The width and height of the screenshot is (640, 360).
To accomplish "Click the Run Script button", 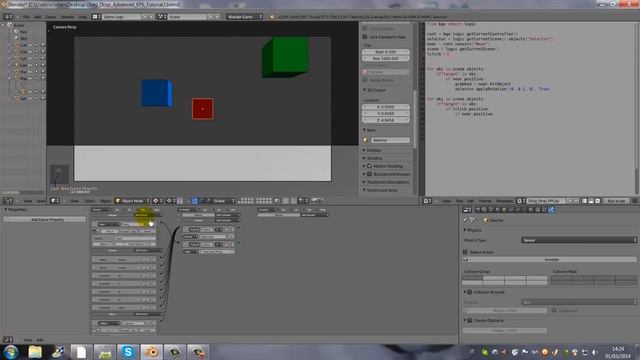I will [616, 201].
